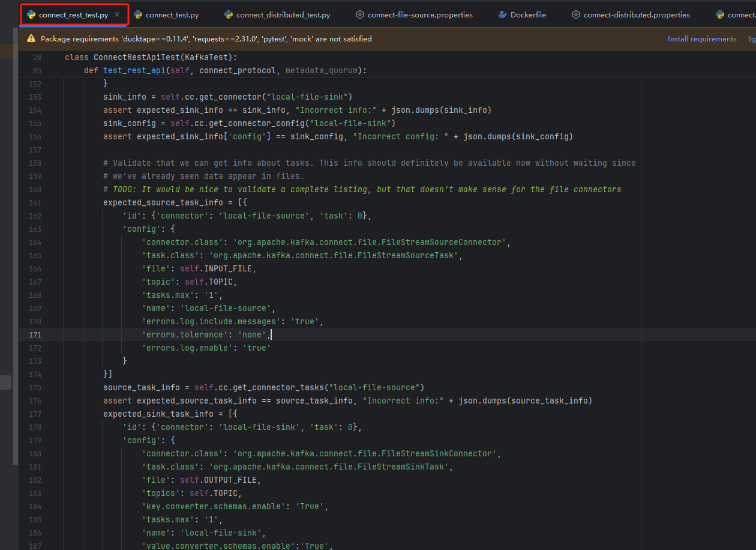The height and width of the screenshot is (550, 756).
Task: Switch to the connect-file-source.properties tab
Action: 419,14
